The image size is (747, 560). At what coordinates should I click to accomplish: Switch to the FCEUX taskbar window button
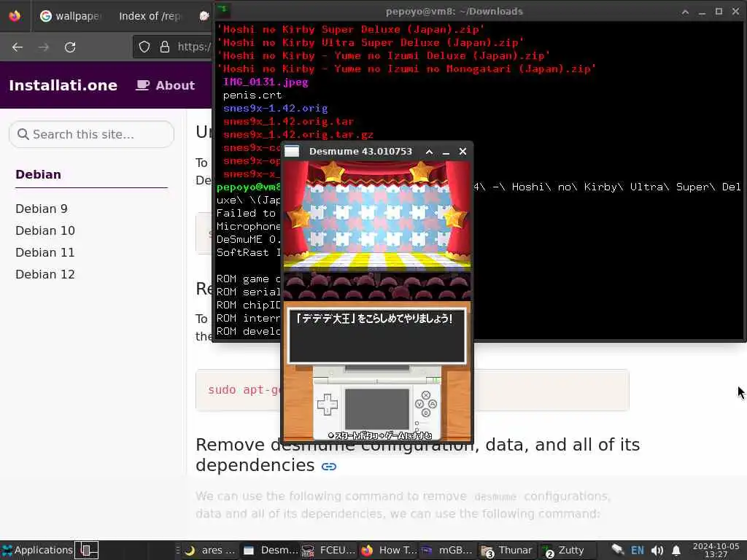point(329,550)
